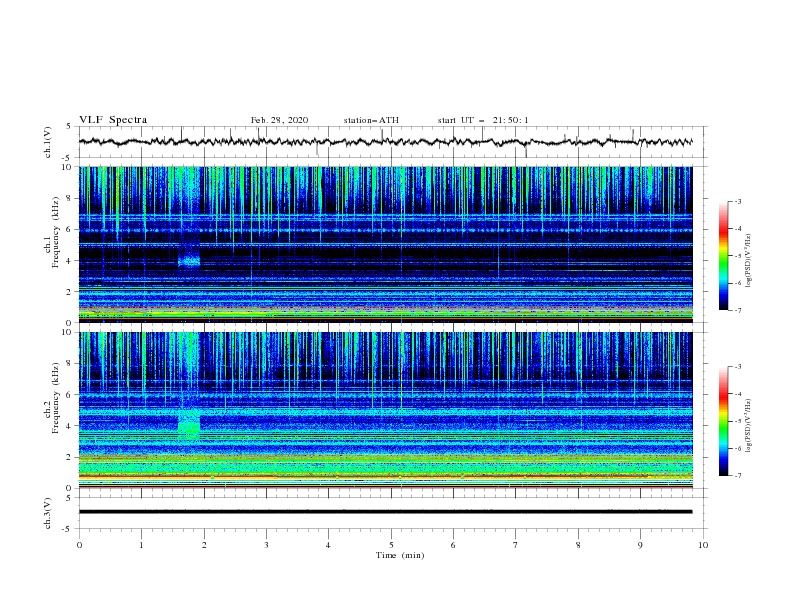792x612 pixels.
Task: Click the "-7" value on ch.2 colorbar
Action: (738, 475)
